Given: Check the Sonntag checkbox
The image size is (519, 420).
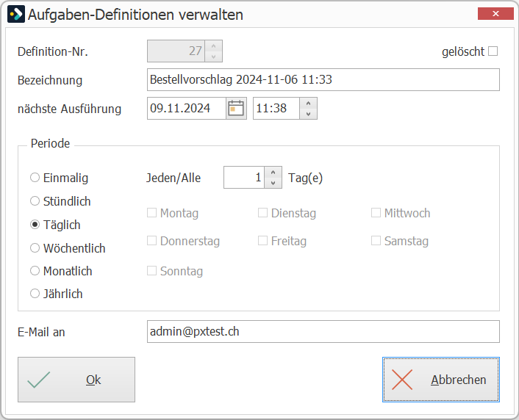Looking at the screenshot, I should [x=151, y=271].
